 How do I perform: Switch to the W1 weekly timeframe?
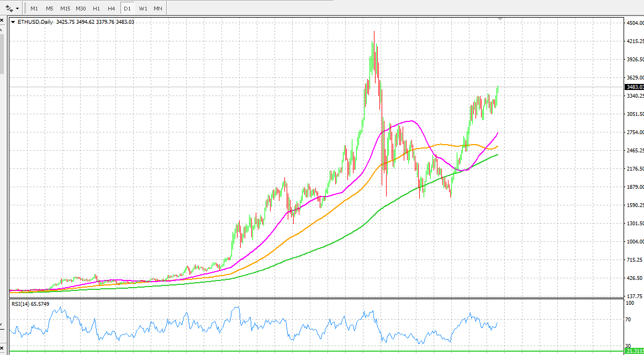[142, 8]
